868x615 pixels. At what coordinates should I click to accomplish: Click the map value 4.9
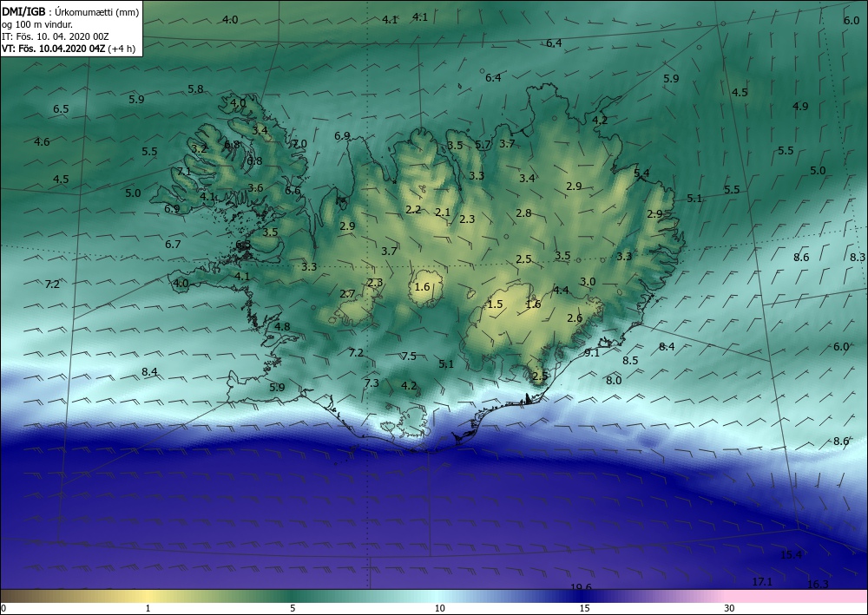tap(800, 106)
